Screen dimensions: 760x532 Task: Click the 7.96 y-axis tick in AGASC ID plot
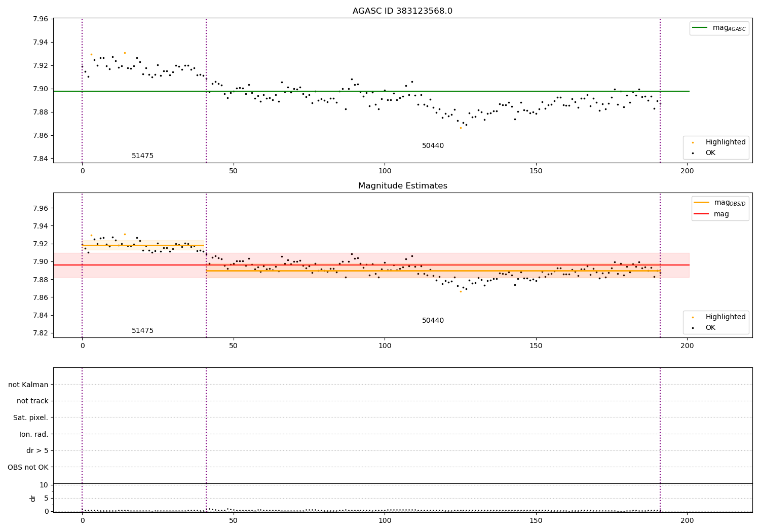41,19
